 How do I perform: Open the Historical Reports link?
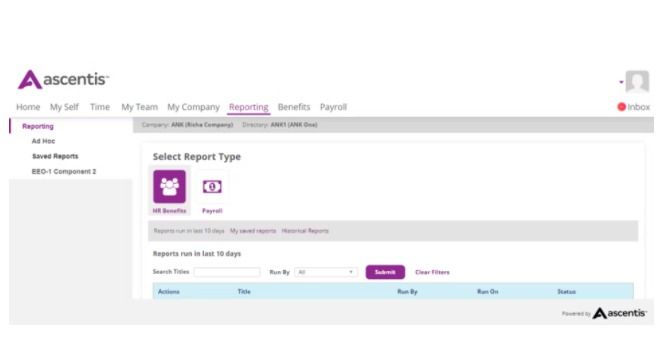coord(305,231)
